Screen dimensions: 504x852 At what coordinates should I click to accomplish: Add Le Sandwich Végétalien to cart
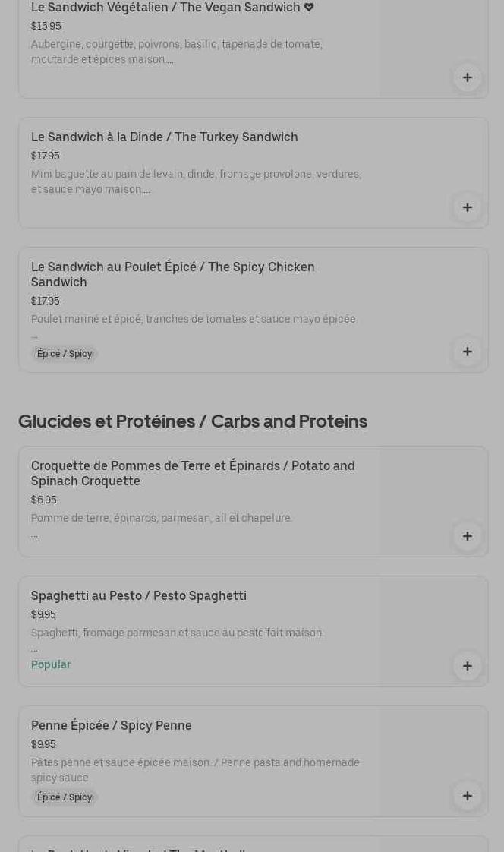tap(467, 77)
